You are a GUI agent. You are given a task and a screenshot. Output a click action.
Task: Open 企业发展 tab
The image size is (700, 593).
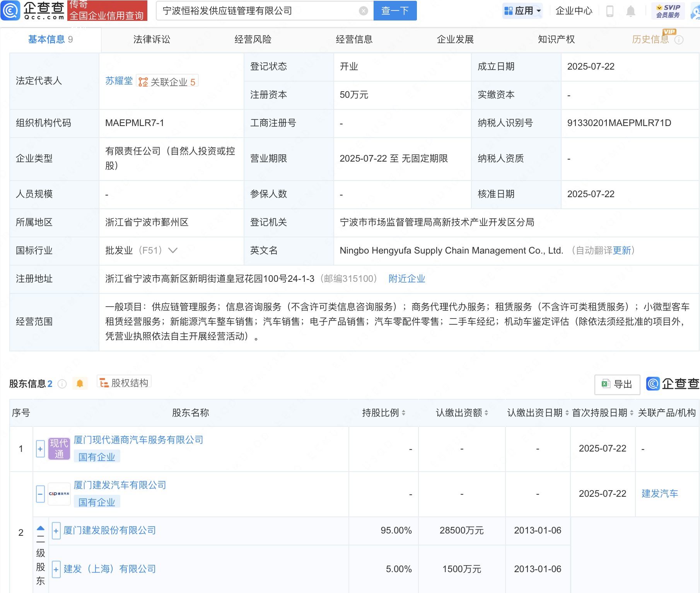point(455,39)
